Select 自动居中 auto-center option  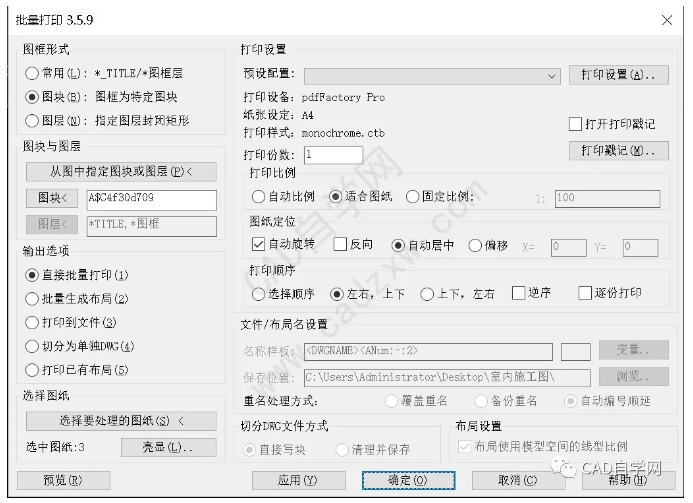tap(398, 246)
